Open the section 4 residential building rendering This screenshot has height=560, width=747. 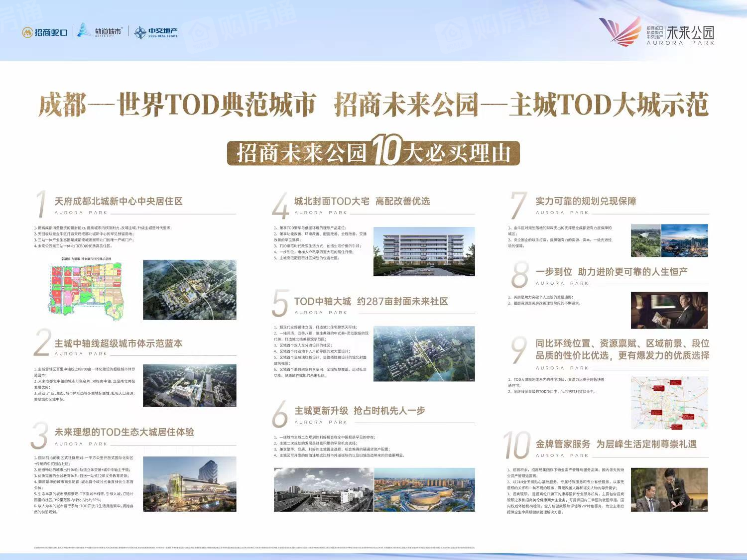click(424, 252)
